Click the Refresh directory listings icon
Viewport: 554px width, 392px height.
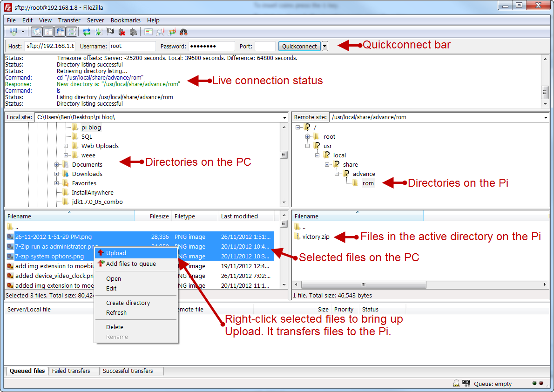pos(87,32)
